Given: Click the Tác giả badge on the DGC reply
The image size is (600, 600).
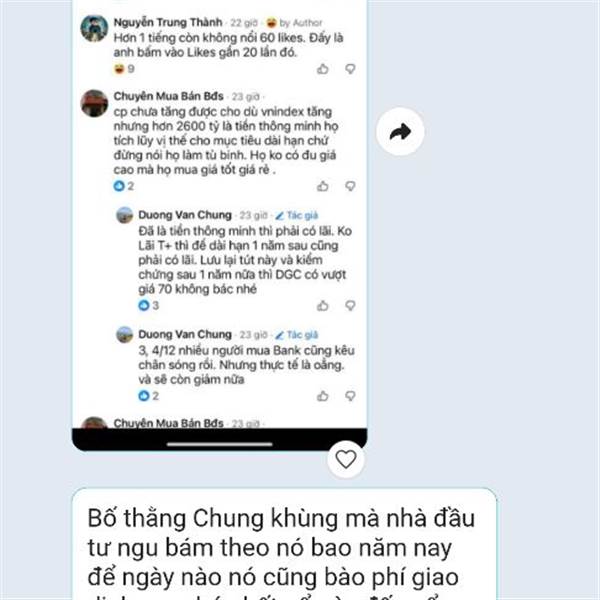Looking at the screenshot, I should (297, 215).
